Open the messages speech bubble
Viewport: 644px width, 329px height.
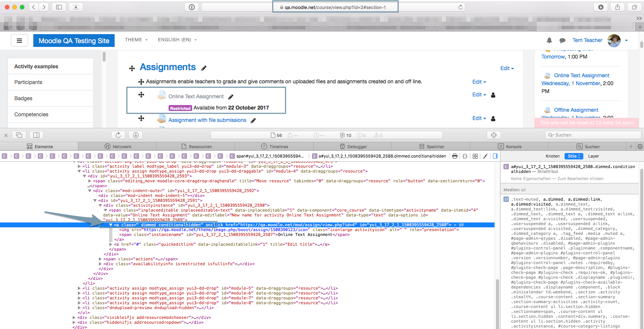(x=562, y=41)
